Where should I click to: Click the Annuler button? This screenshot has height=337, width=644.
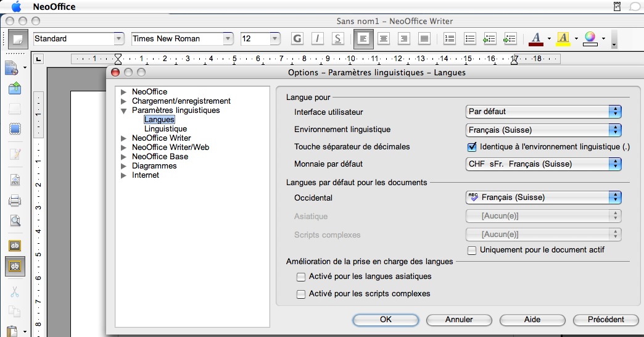[x=459, y=320]
